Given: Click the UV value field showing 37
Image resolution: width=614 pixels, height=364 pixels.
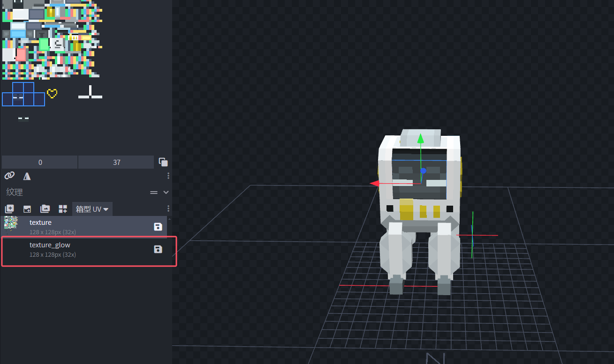Looking at the screenshot, I should point(116,162).
